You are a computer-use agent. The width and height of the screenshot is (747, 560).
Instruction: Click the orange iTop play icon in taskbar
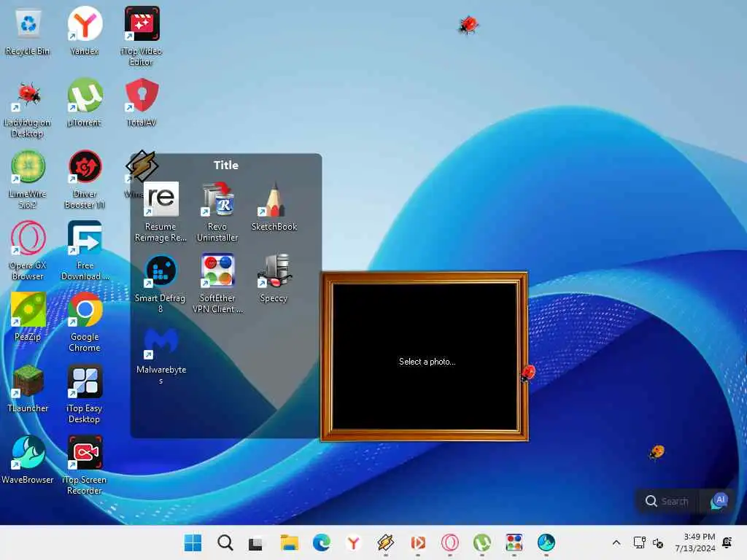[x=418, y=542]
